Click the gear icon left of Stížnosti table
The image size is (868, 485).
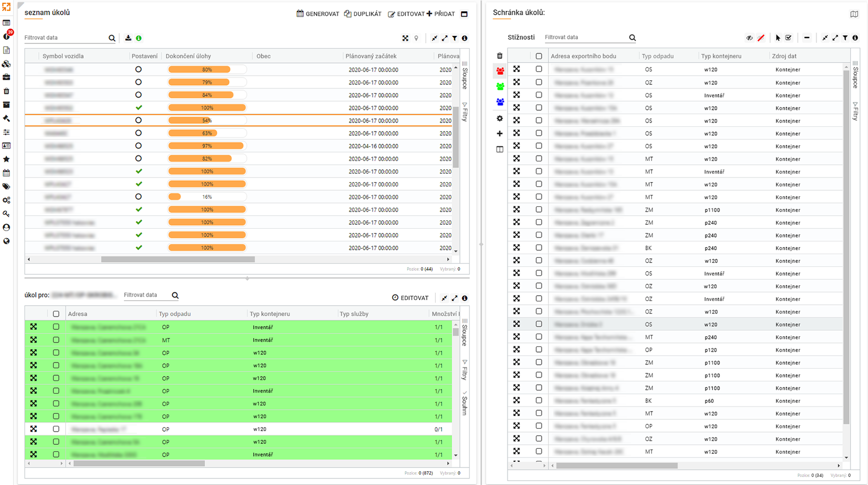(x=499, y=119)
